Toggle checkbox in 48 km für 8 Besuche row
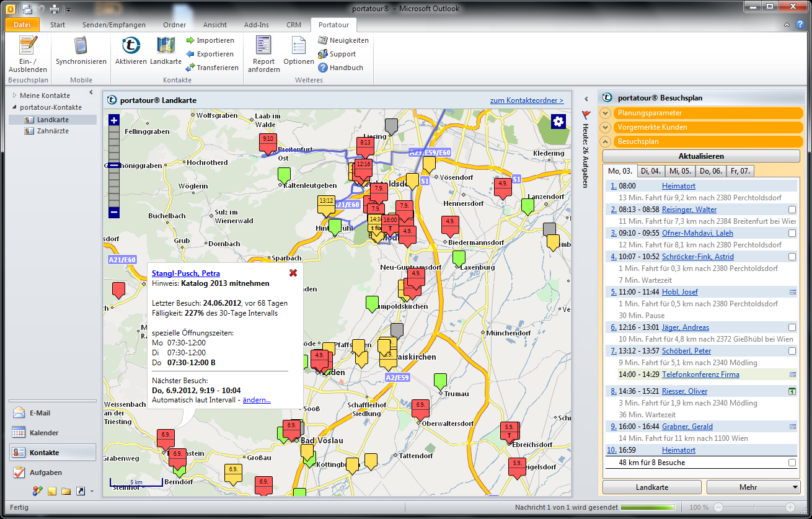The height and width of the screenshot is (519, 812). [792, 463]
